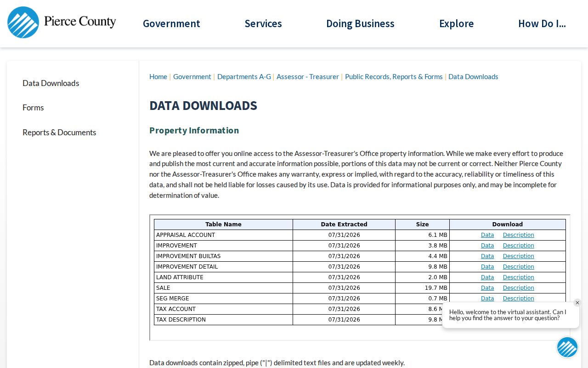Go to the Assessor - Treasurer breadcrumb

(308, 77)
